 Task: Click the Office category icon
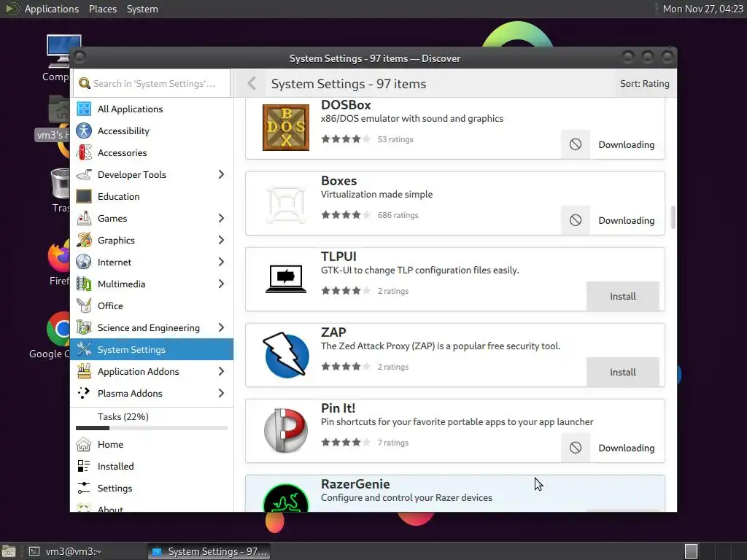(84, 306)
